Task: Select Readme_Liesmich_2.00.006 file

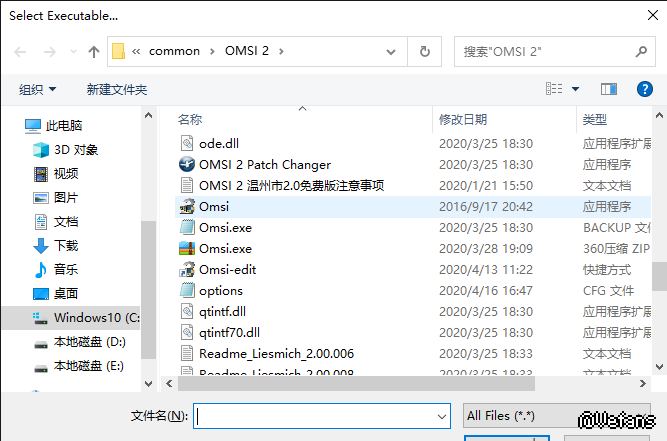Action: point(413,353)
